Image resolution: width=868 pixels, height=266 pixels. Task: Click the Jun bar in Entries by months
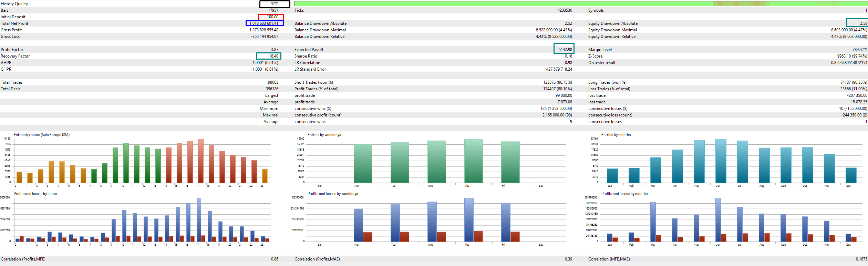[x=721, y=161]
